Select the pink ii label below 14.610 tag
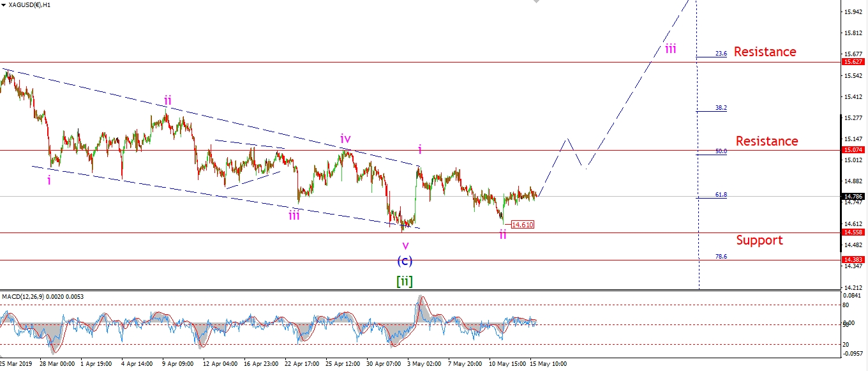 tap(503, 235)
